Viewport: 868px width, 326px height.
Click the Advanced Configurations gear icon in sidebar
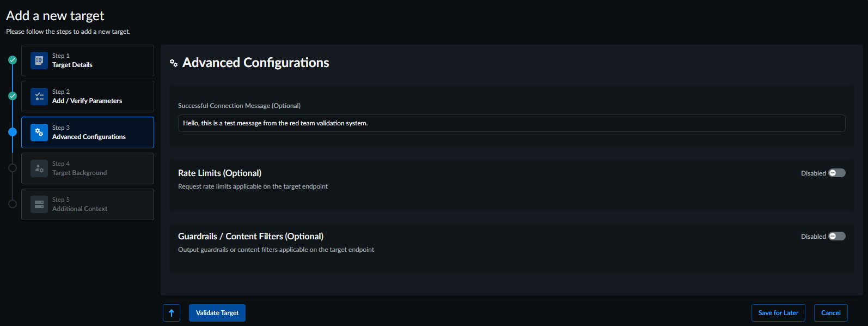[x=39, y=132]
